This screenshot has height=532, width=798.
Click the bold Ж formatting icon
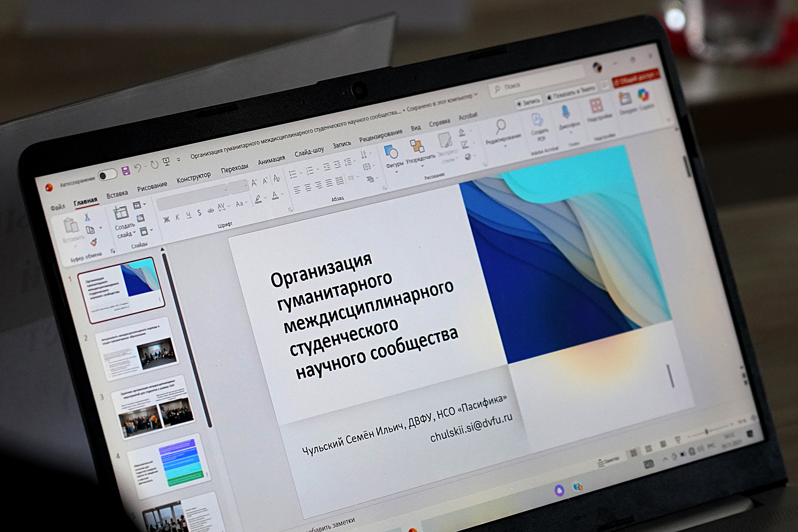(167, 219)
